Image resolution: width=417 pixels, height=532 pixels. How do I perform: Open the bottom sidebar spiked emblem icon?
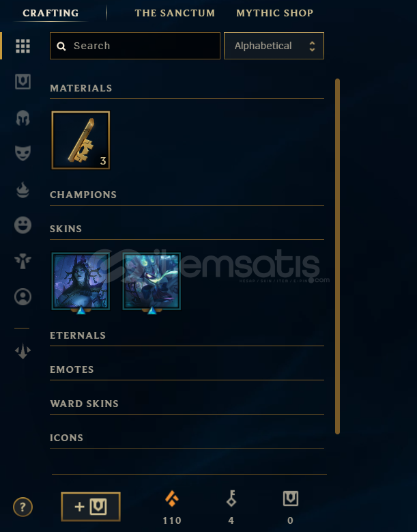pyautogui.click(x=23, y=351)
